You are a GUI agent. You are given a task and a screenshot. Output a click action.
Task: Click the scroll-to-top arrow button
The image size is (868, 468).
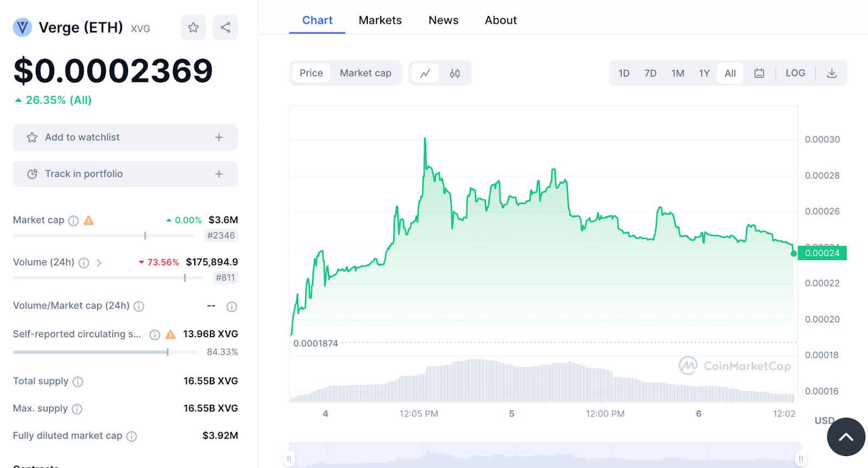[x=845, y=437]
